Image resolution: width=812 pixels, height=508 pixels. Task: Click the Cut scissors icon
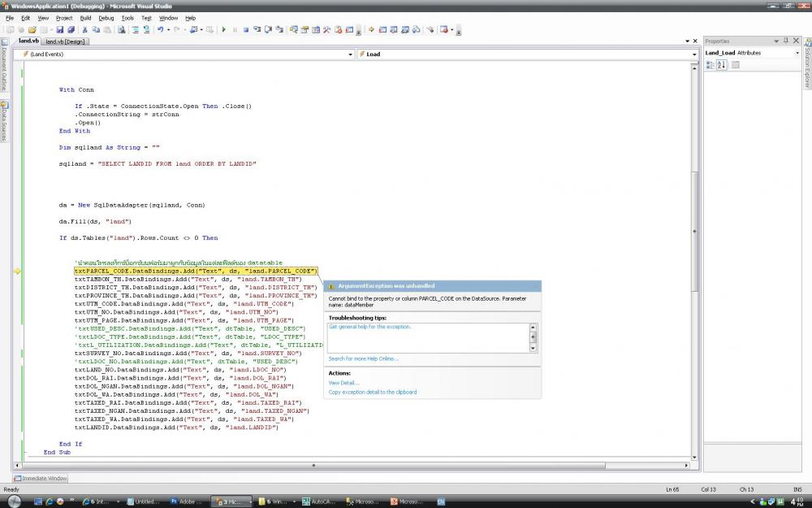click(85, 29)
